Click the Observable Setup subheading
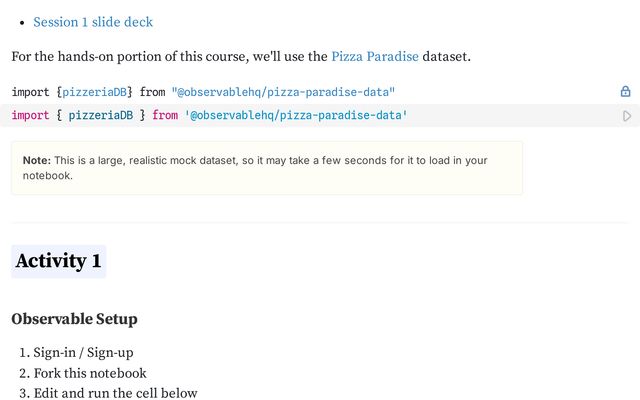Image resolution: width=640 pixels, height=400 pixels. click(x=74, y=319)
